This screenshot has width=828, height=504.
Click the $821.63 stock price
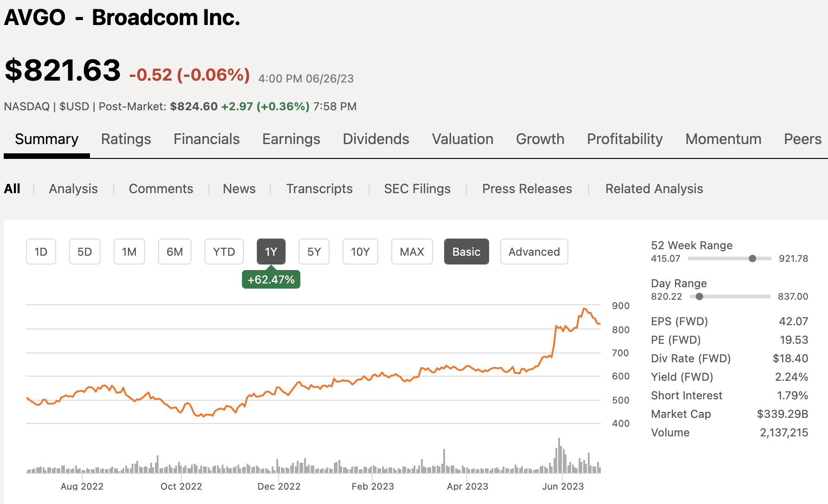[x=63, y=70]
